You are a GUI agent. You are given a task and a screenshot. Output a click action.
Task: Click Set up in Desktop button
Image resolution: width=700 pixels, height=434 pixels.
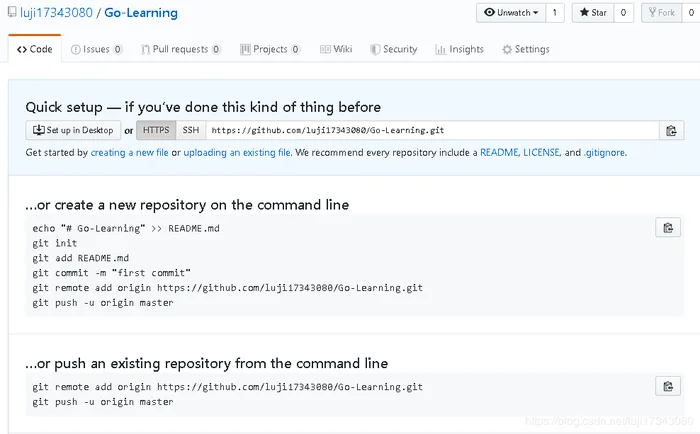pos(73,130)
